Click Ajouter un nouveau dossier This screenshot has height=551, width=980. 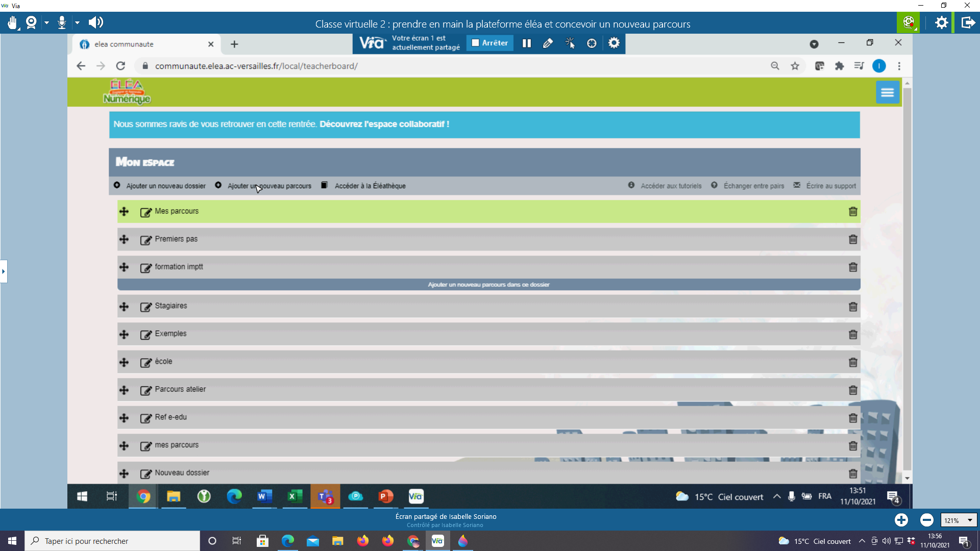pyautogui.click(x=165, y=186)
